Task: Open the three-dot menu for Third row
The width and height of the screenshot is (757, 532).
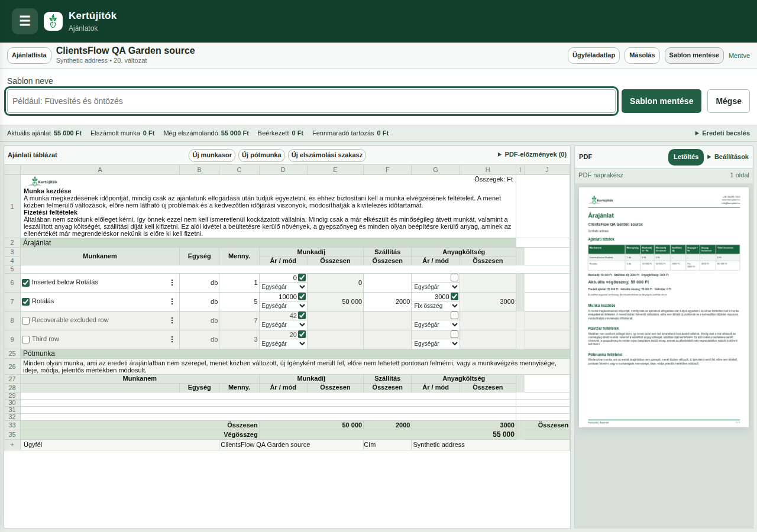Action: click(172, 339)
